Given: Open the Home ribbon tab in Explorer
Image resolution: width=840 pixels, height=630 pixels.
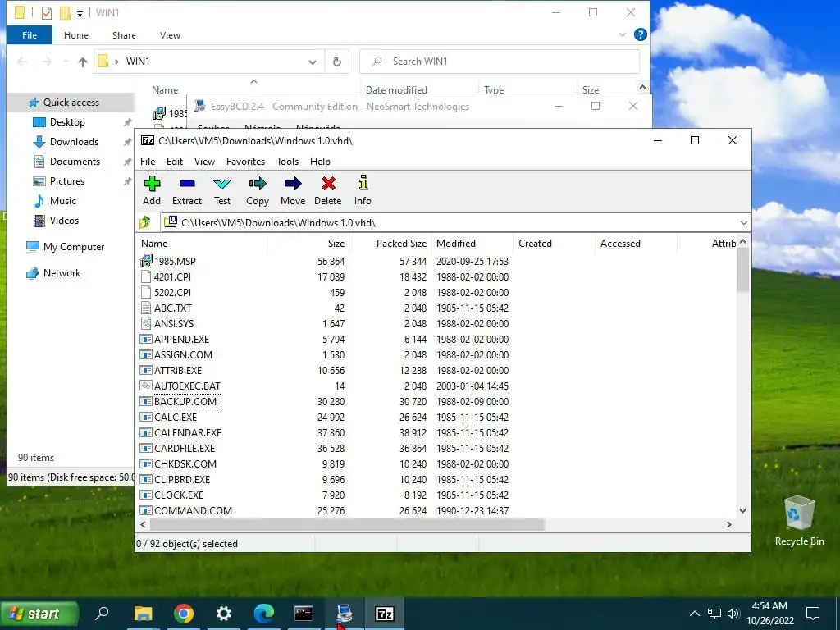Looking at the screenshot, I should click(x=76, y=35).
